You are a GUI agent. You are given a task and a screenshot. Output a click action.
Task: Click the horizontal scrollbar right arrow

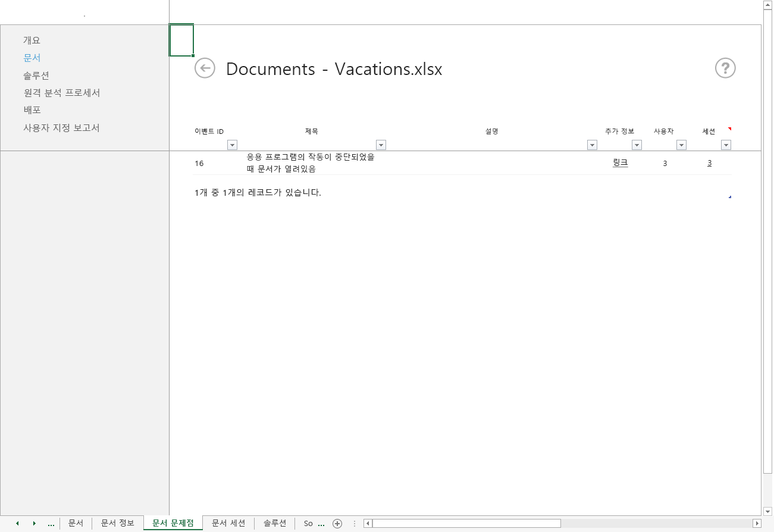(x=757, y=524)
